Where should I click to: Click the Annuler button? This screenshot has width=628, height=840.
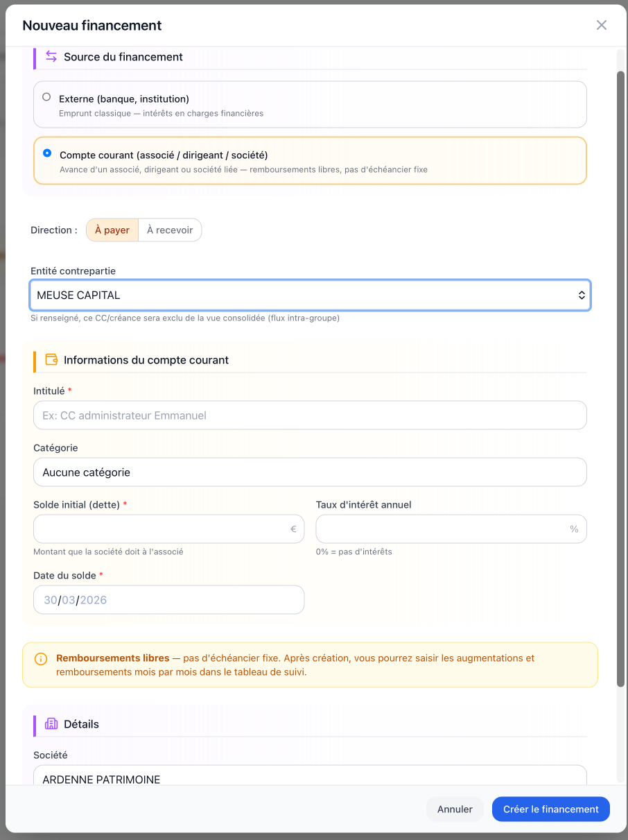pyautogui.click(x=455, y=809)
